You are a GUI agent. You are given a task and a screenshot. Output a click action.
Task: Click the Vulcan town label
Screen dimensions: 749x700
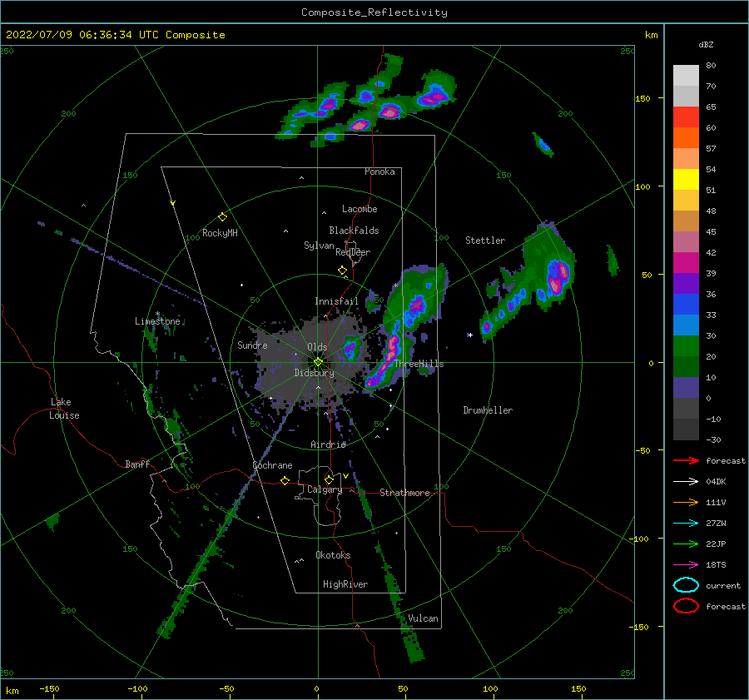[x=424, y=618]
